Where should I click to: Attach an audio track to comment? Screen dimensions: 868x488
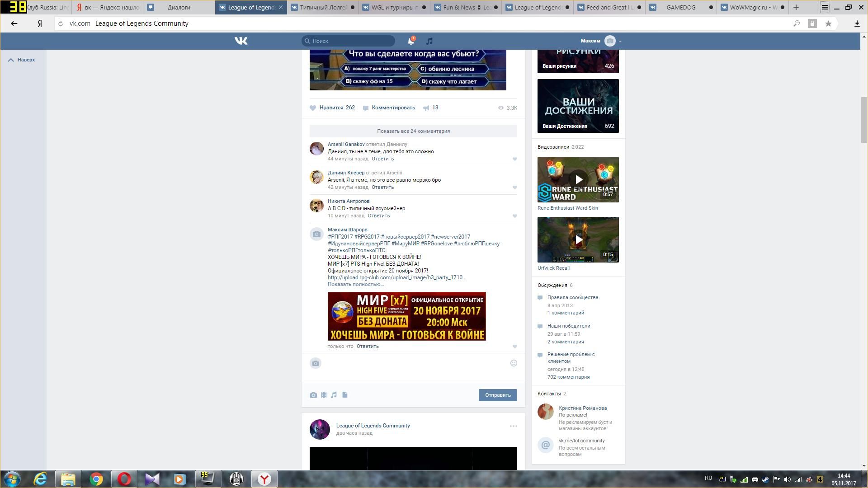334,395
